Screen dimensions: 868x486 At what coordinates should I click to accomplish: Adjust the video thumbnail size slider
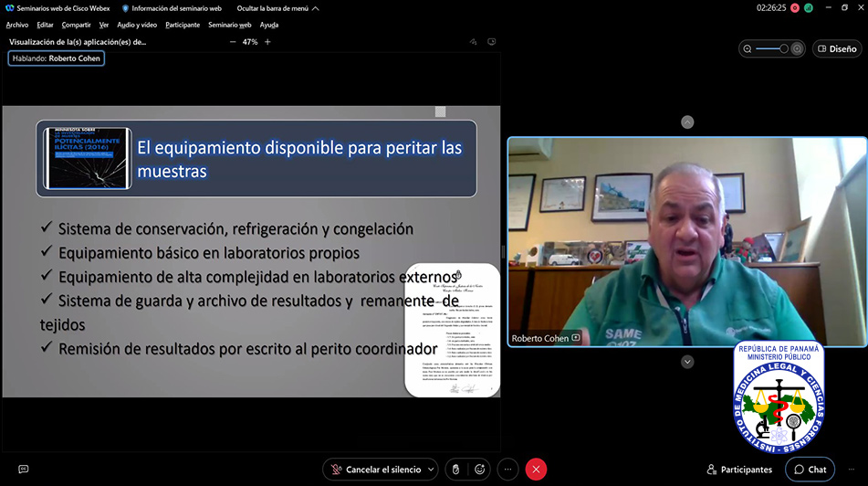point(771,48)
